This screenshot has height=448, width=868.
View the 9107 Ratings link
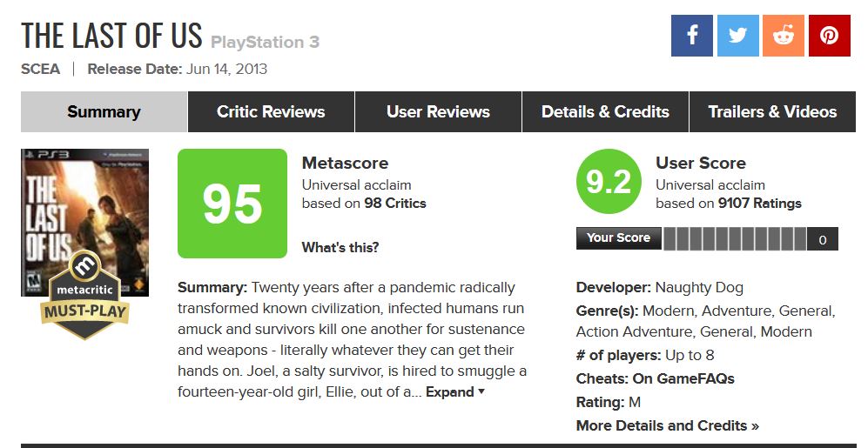(x=759, y=204)
